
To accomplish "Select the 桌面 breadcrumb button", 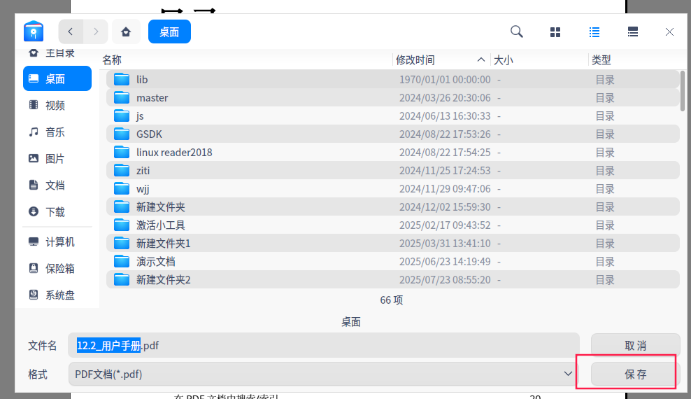I will pyautogui.click(x=169, y=32).
